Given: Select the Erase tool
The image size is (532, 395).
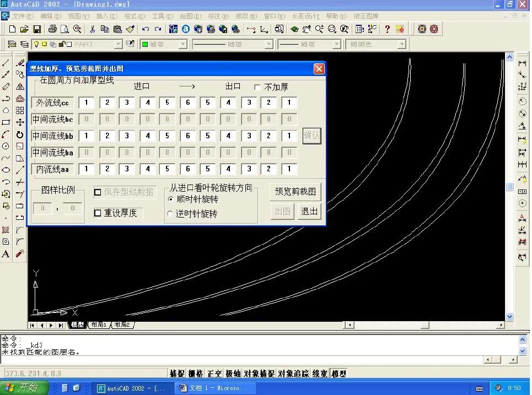Looking at the screenshot, I should point(20,63).
